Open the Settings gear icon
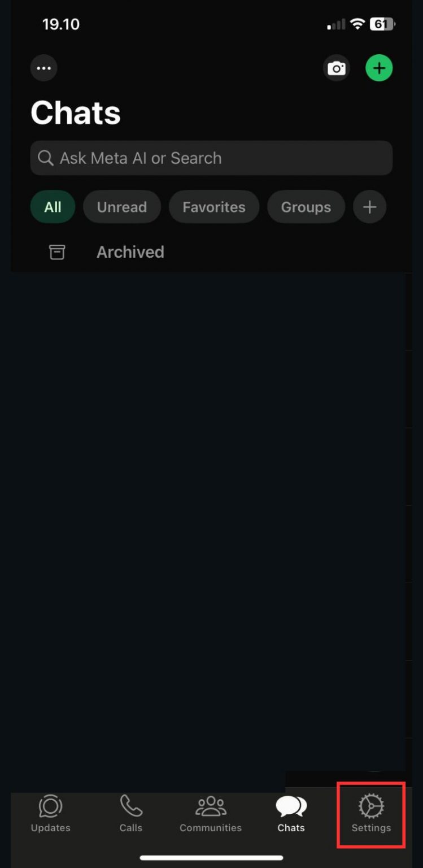 371,806
